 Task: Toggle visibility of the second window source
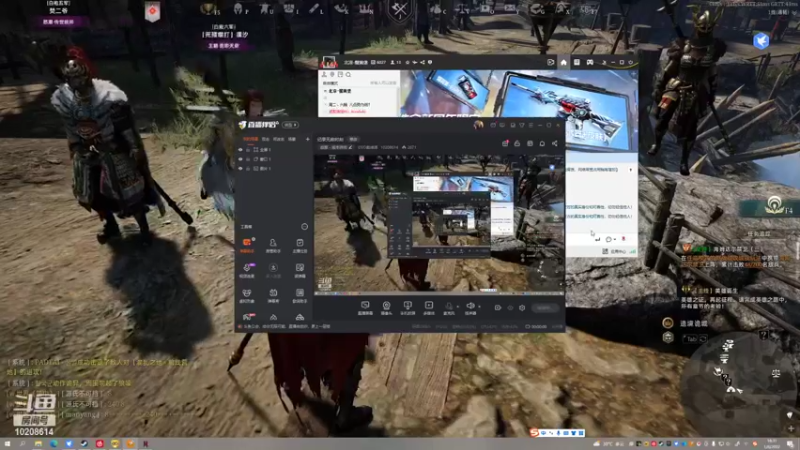(x=240, y=159)
